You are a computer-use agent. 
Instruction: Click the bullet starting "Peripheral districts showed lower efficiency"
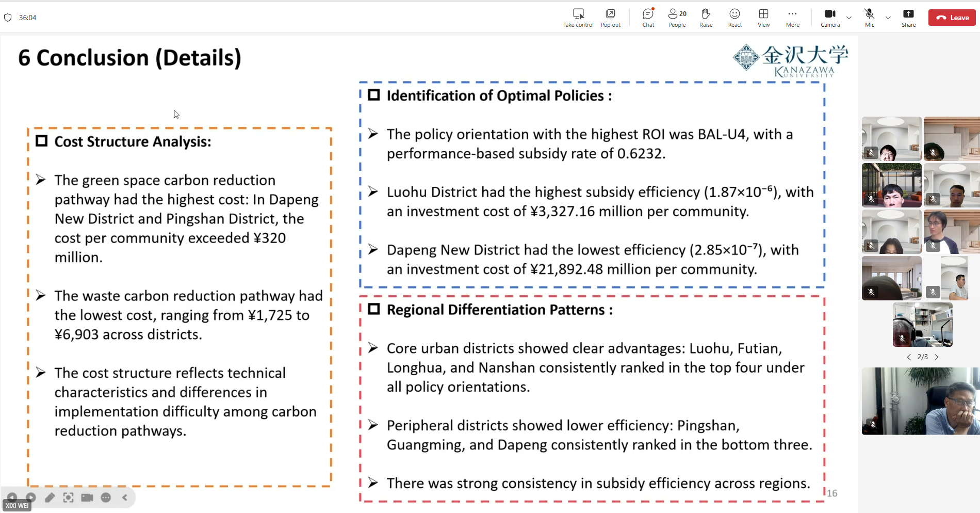pos(599,435)
